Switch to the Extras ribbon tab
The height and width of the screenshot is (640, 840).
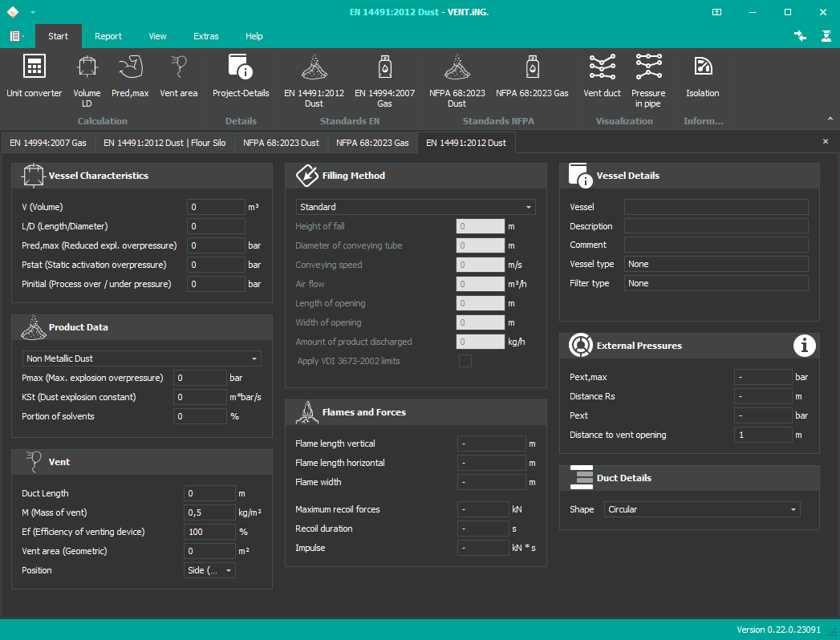click(x=205, y=36)
